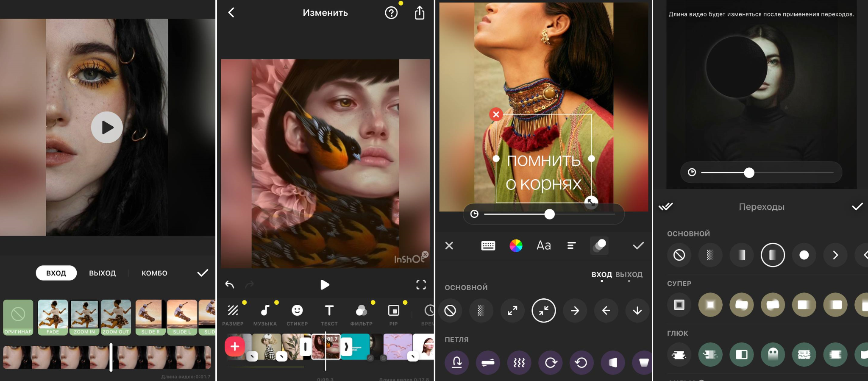Open the Музыка music tool
Screen dimensions: 868x381
point(265,315)
